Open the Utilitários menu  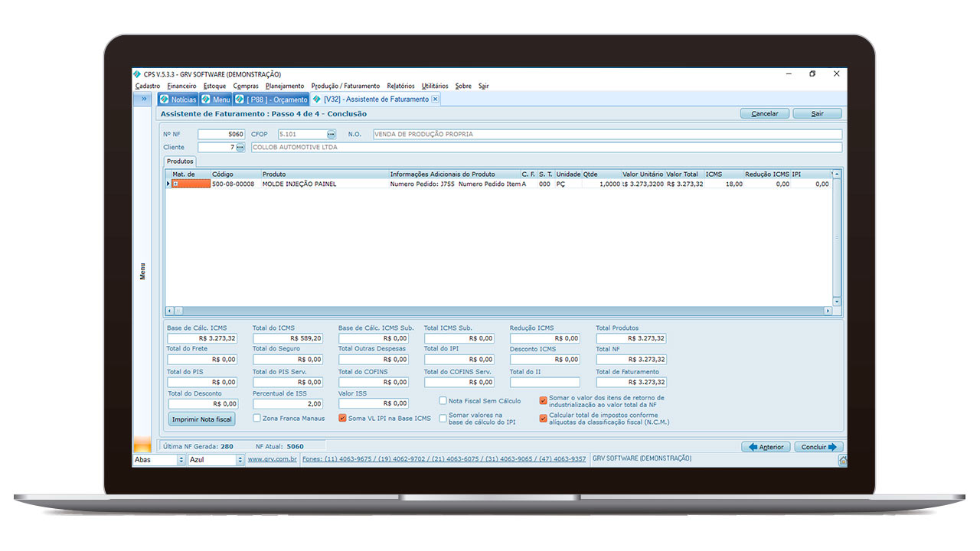pyautogui.click(x=435, y=86)
